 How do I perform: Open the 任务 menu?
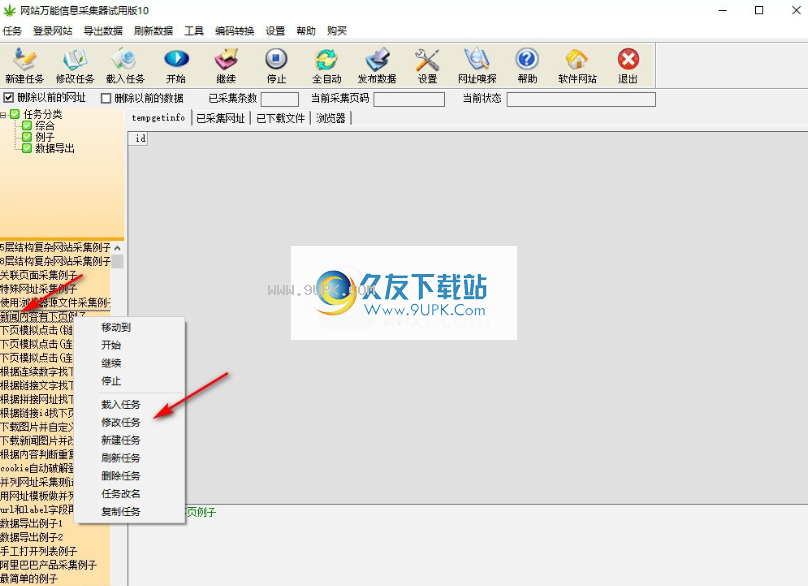pyautogui.click(x=12, y=31)
